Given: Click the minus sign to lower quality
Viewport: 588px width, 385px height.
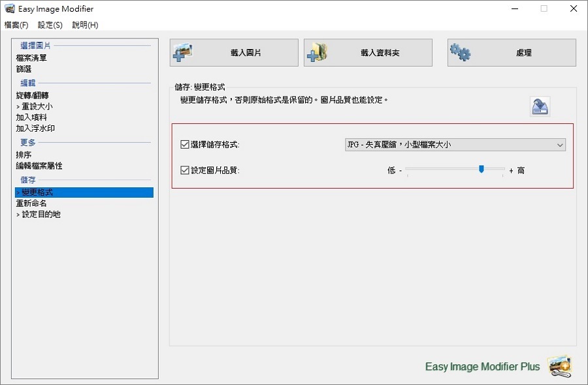Looking at the screenshot, I should pos(400,171).
